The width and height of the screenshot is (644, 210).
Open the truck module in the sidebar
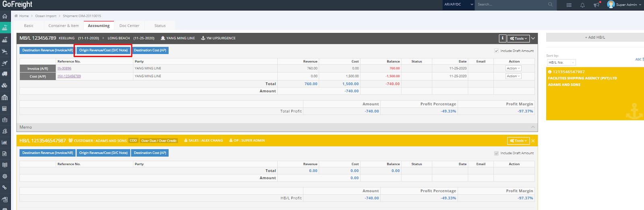click(x=5, y=74)
